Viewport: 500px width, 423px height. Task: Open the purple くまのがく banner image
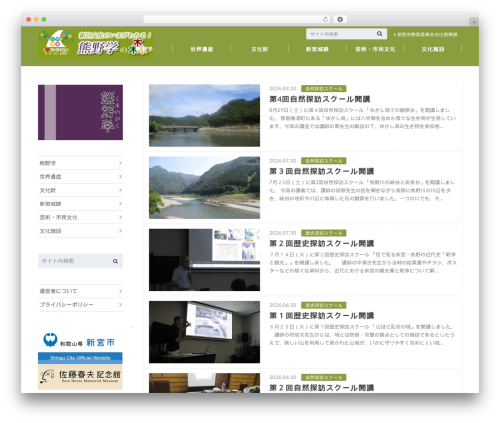coord(80,112)
